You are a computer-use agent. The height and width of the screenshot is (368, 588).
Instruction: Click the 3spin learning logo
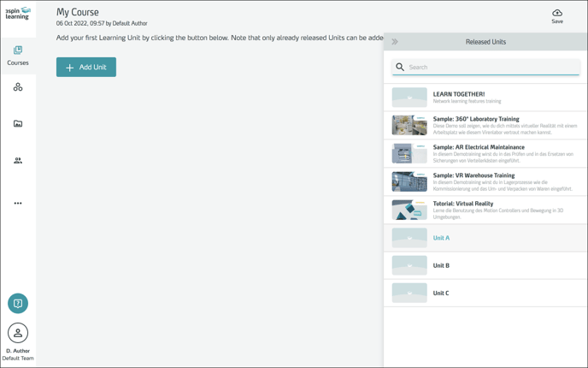(18, 14)
